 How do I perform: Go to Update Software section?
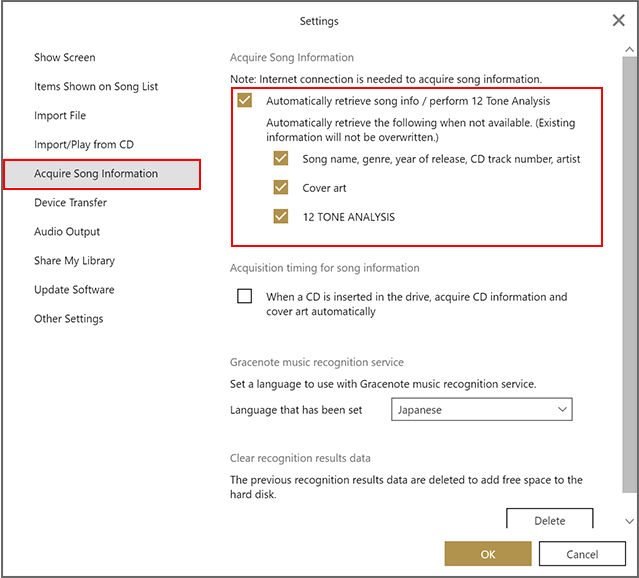pos(74,290)
